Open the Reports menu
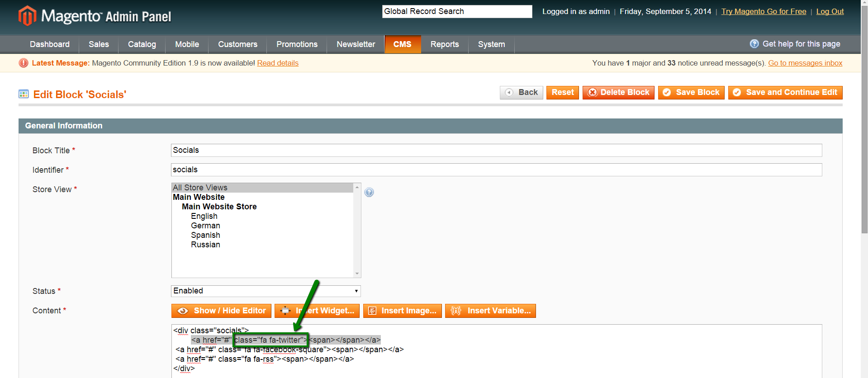The width and height of the screenshot is (868, 378). click(445, 44)
